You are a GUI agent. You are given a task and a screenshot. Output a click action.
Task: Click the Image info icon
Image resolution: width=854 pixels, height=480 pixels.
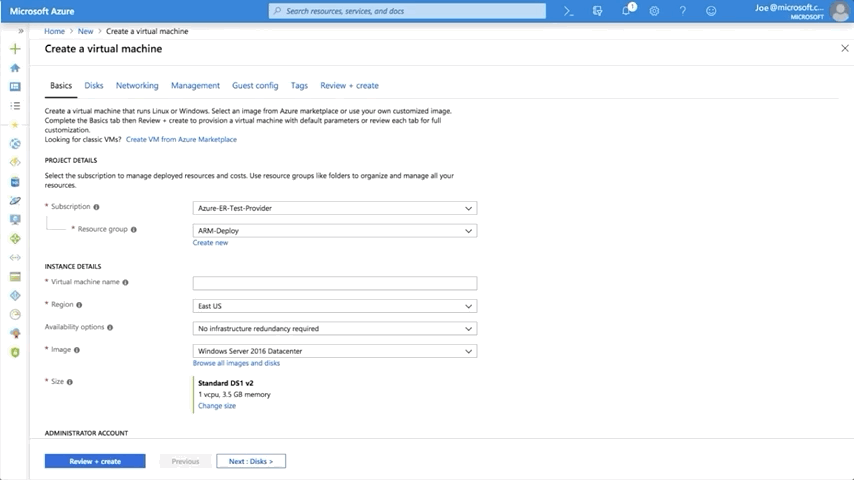pos(77,350)
